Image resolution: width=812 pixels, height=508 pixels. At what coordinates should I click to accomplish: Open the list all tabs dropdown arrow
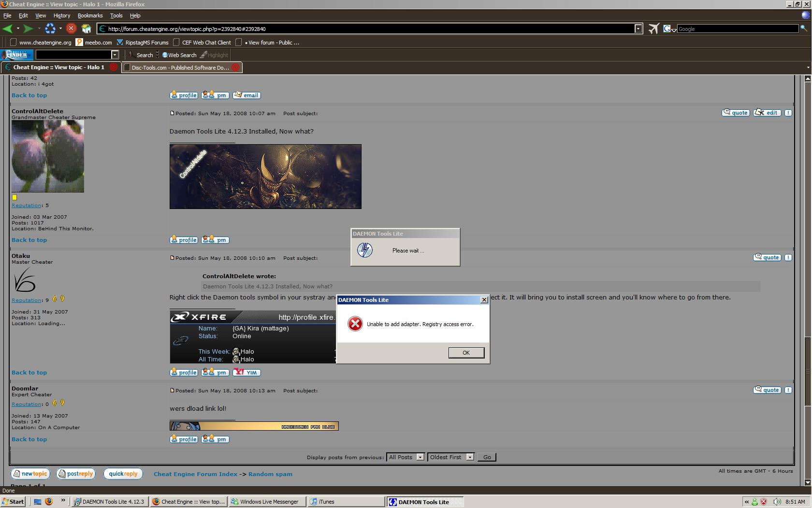[x=808, y=68]
